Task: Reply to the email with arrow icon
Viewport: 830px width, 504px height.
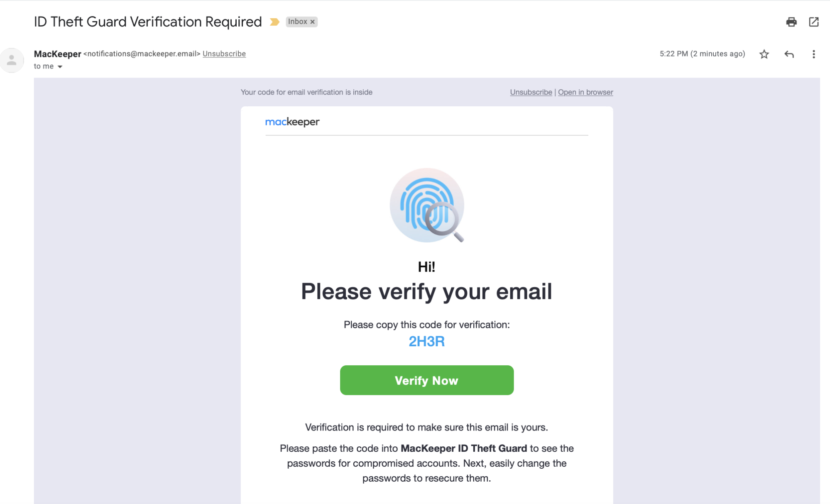Action: [x=789, y=54]
